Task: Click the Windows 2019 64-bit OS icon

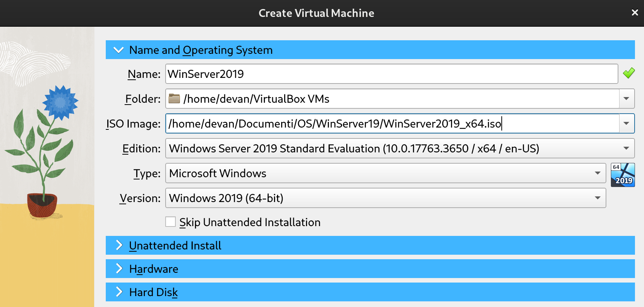Action: [623, 175]
